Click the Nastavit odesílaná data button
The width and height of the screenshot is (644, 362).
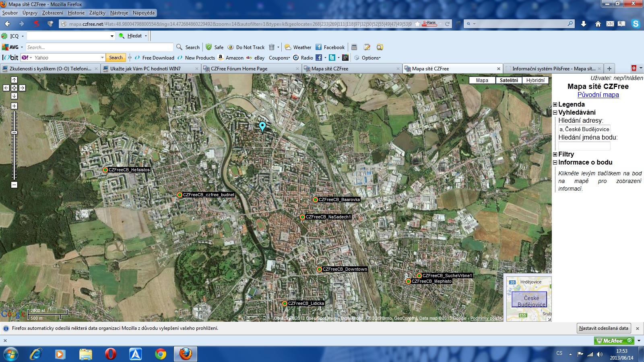click(x=603, y=328)
